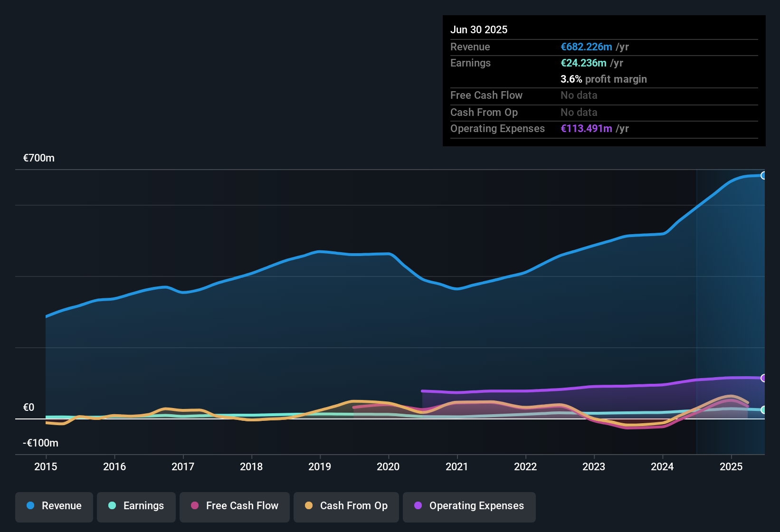Click the Earnings endpoint marker on chart
This screenshot has width=780, height=532.
tap(763, 410)
